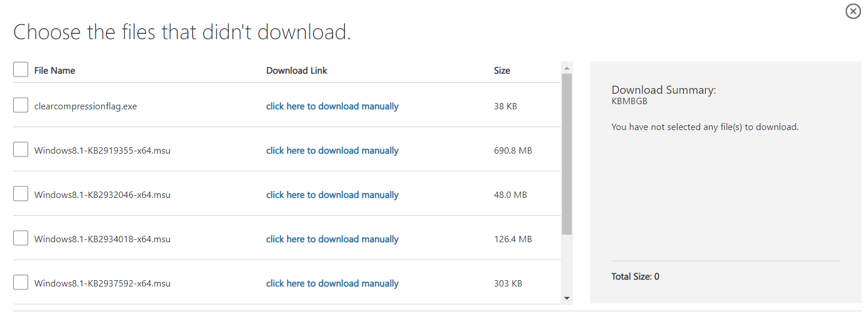Close the download dialog with X icon
This screenshot has height=317, width=868.
853,11
